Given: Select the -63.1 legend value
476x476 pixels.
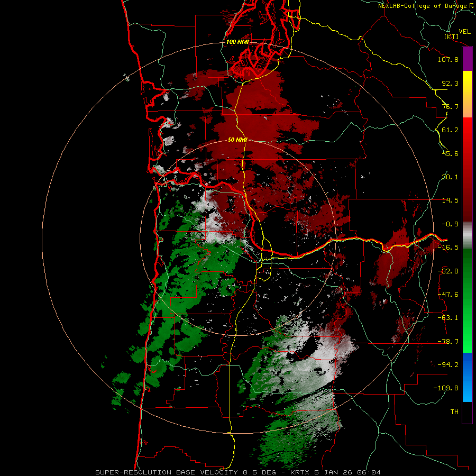Looking at the screenshot, I should pos(448,318).
